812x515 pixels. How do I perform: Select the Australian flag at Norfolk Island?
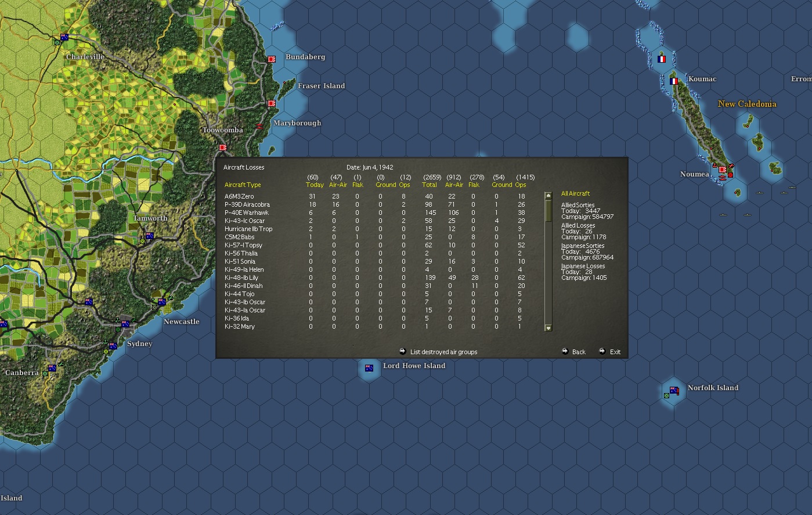673,390
